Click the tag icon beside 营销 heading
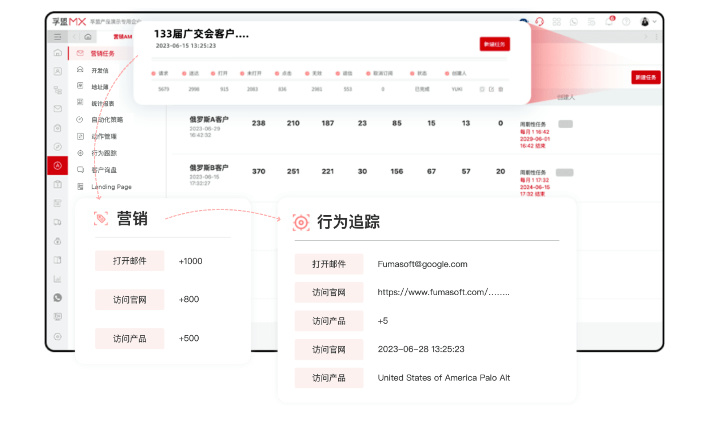 click(100, 219)
